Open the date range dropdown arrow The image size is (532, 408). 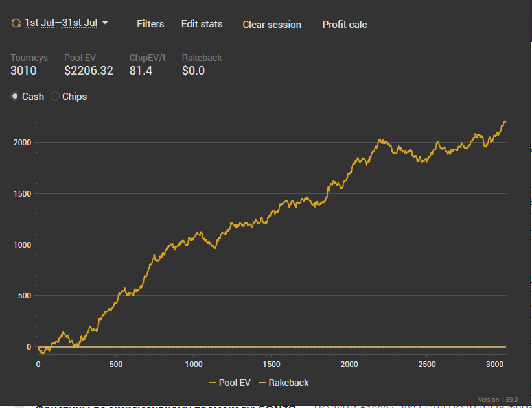point(106,23)
